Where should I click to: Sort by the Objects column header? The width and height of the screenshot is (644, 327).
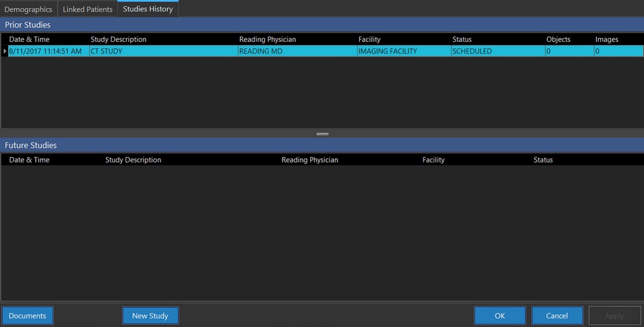tap(558, 40)
